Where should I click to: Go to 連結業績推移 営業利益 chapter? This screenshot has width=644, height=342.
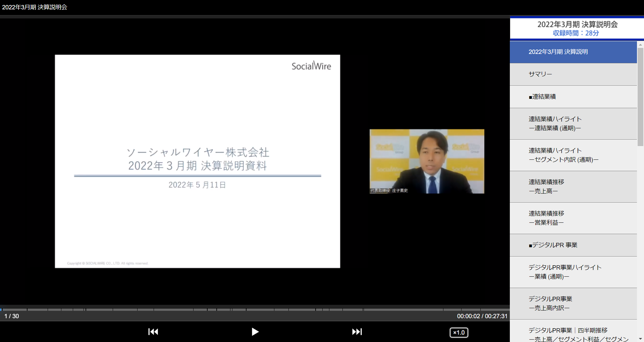[x=573, y=218]
